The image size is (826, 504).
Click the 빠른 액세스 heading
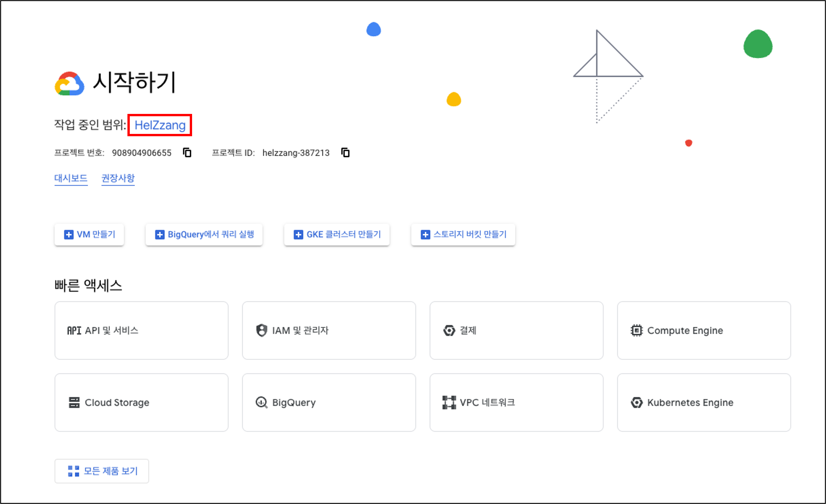88,285
